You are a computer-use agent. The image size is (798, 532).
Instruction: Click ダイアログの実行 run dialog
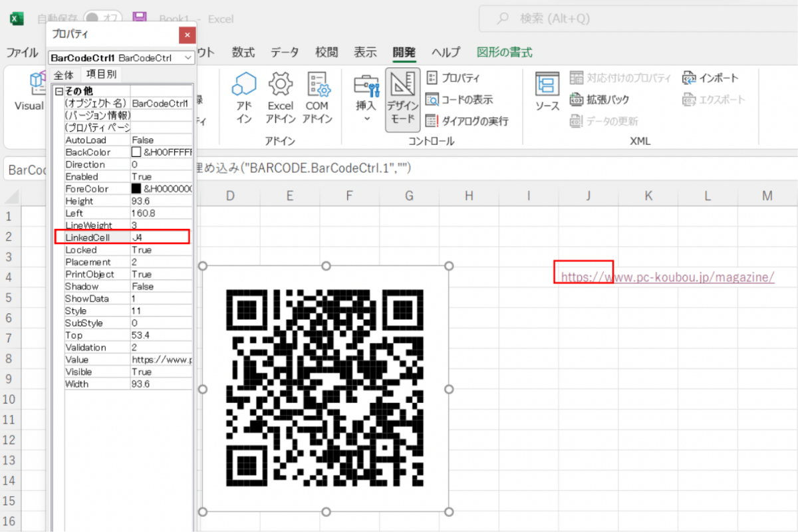click(x=467, y=121)
